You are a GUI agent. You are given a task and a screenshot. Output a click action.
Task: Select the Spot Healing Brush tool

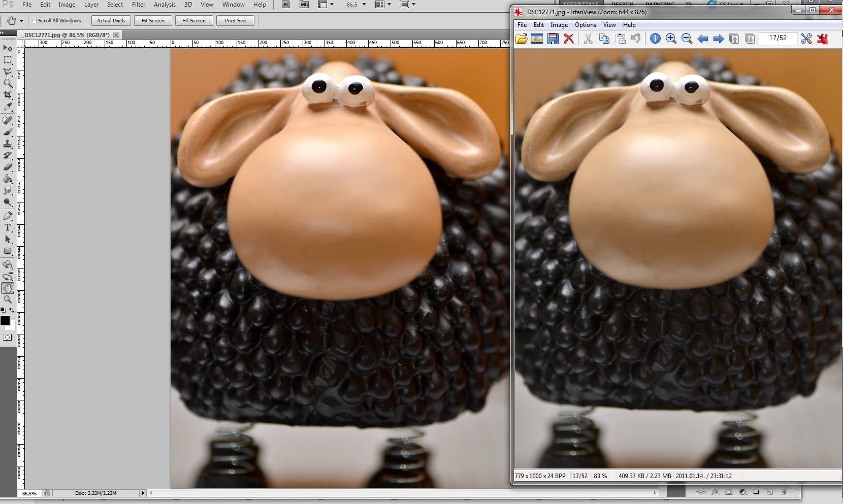coord(8,120)
